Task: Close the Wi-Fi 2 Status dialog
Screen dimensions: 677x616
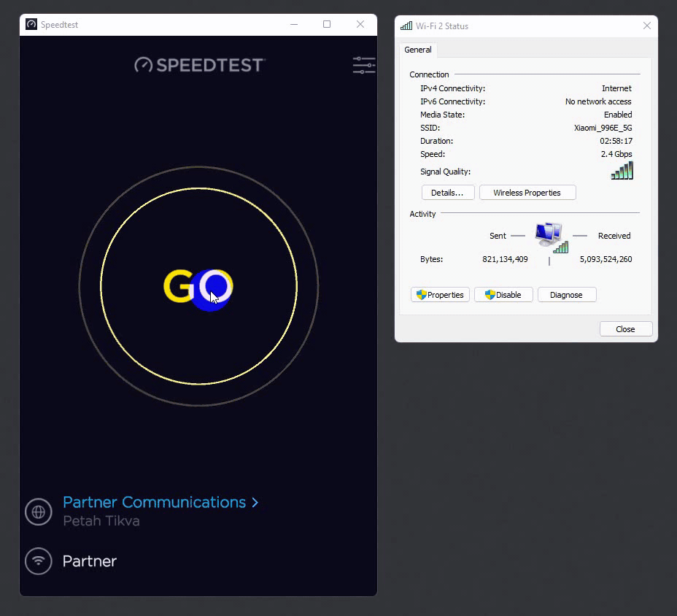Action: tap(625, 328)
